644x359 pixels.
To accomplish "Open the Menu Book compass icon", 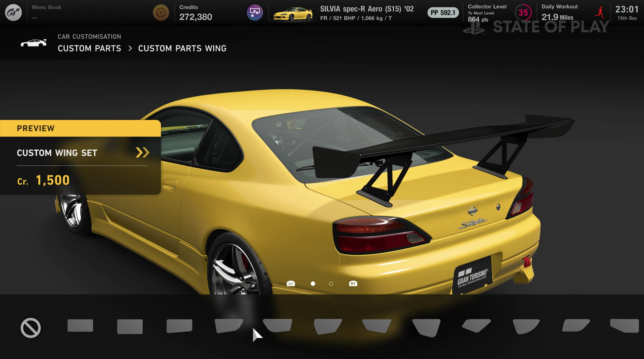I will [161, 13].
